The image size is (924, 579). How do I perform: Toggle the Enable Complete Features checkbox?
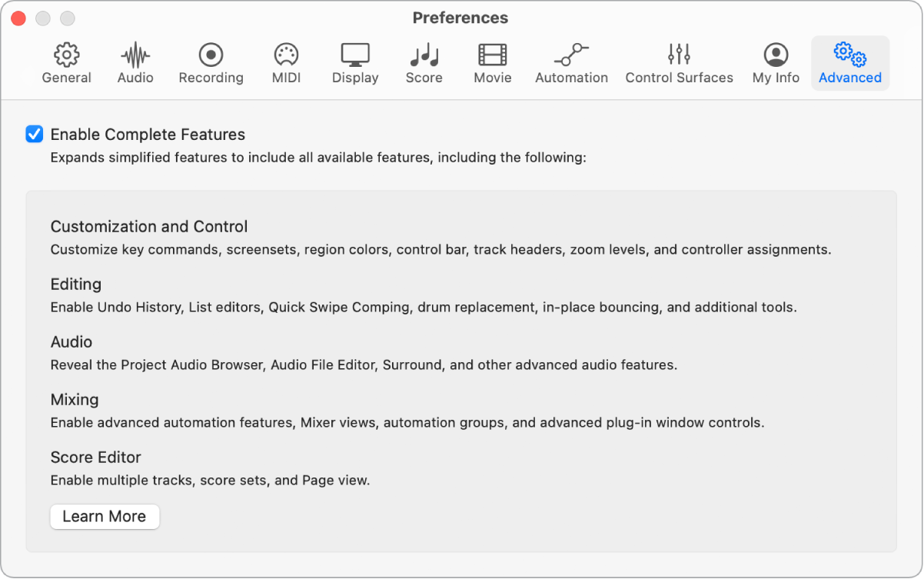click(x=35, y=135)
